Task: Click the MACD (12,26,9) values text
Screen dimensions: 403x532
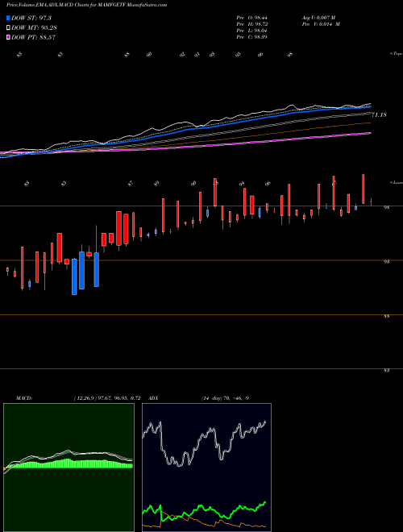Action: [107, 398]
